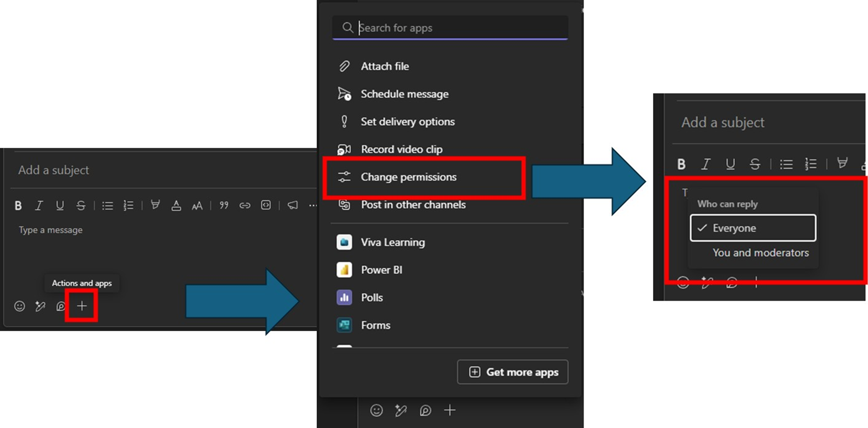Toggle Bold in the right panel toolbar
Image resolution: width=868 pixels, height=428 pixels.
pos(681,164)
